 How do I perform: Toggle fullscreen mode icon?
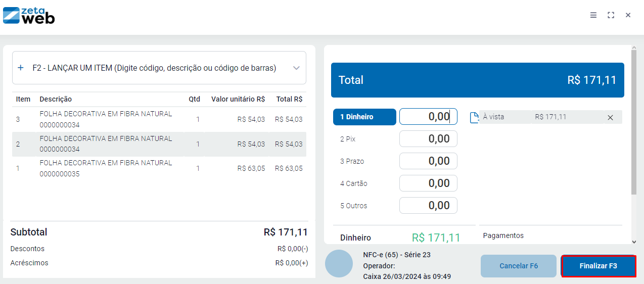pyautogui.click(x=611, y=15)
